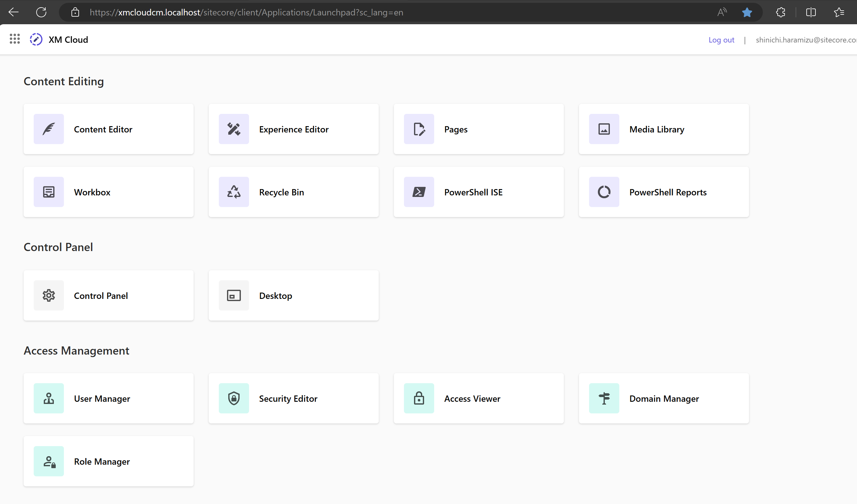Image resolution: width=857 pixels, height=504 pixels.
Task: Open the browser favorites list icon
Action: point(839,13)
